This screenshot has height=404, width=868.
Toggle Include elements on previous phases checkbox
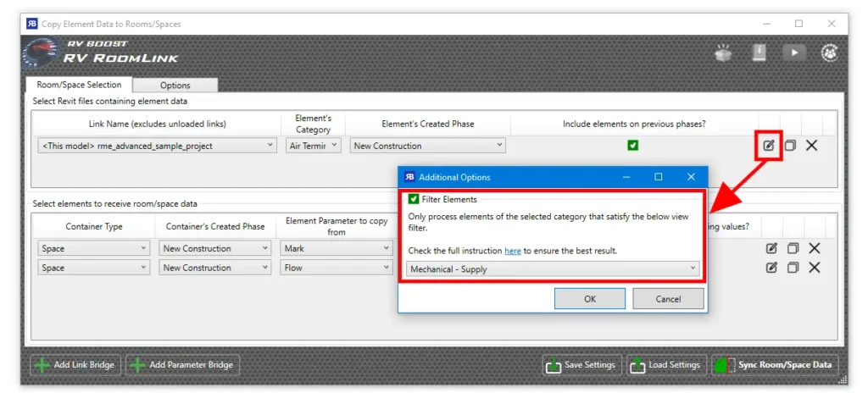click(633, 146)
